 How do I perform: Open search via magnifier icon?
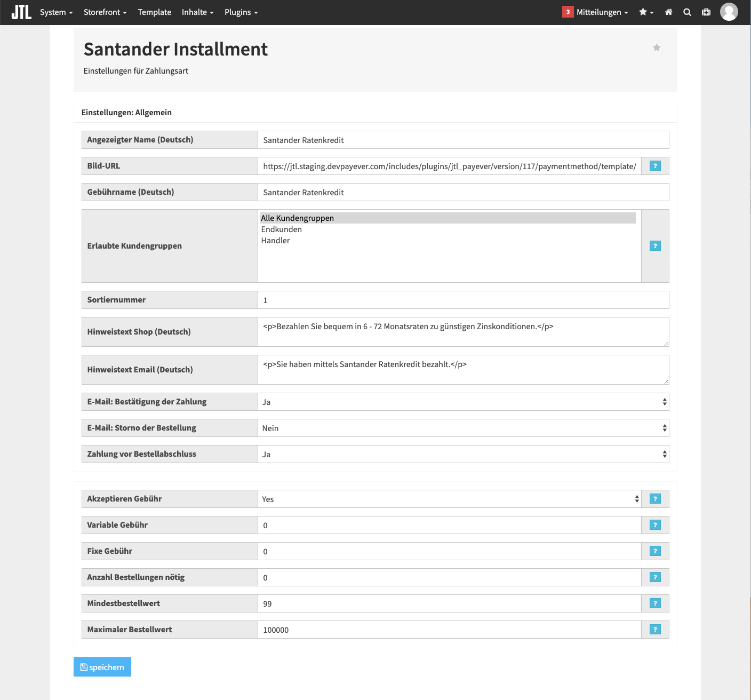point(688,12)
